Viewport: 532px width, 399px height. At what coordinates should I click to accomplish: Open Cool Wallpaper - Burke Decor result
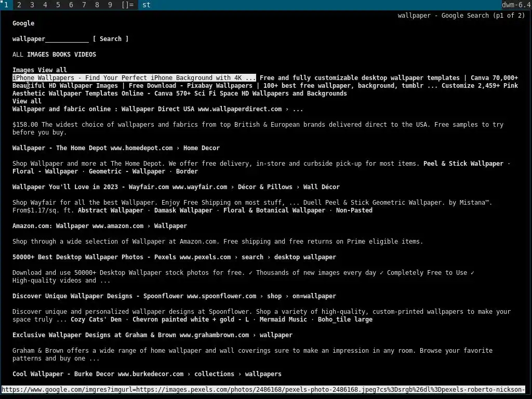click(x=147, y=374)
